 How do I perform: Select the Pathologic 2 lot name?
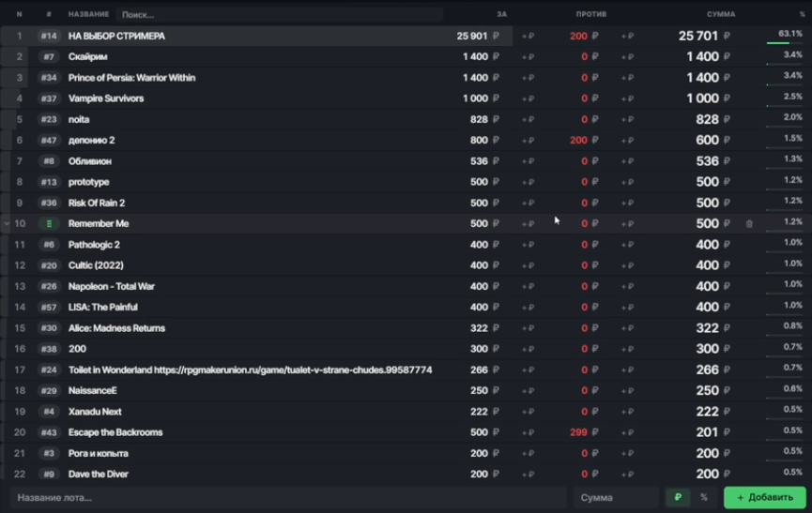coord(94,245)
